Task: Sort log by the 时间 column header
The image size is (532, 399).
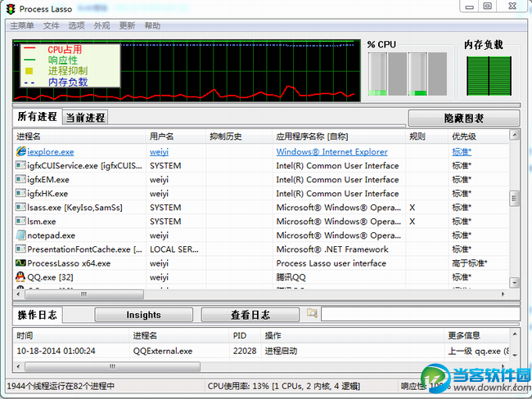Action: click(x=71, y=335)
